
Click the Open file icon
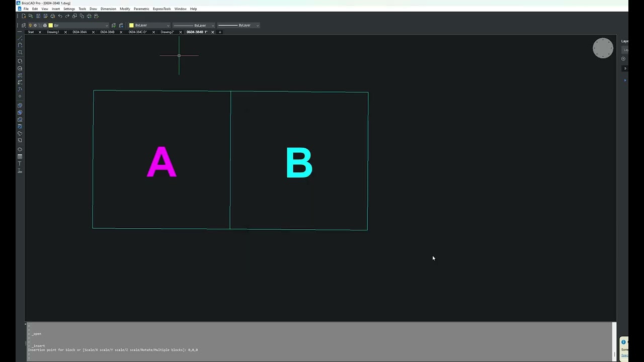pos(31,16)
